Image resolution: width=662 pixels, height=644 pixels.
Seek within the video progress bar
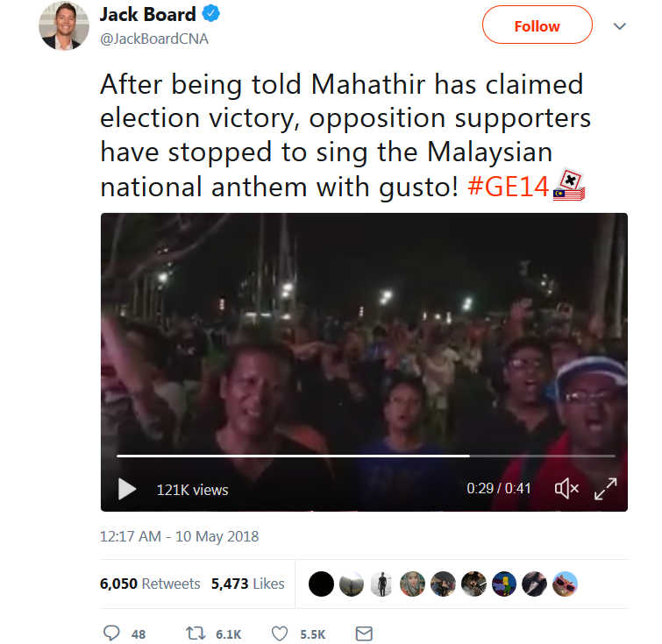pos(366,456)
